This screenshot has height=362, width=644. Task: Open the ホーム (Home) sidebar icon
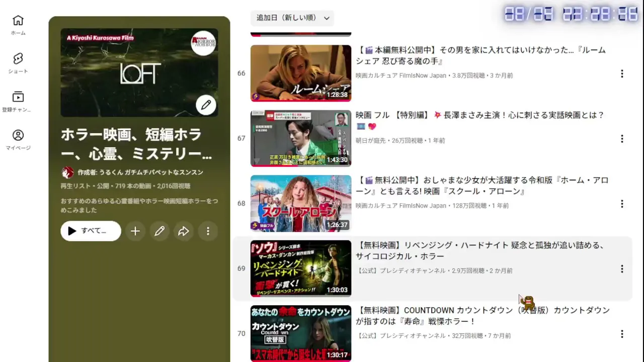(x=18, y=25)
